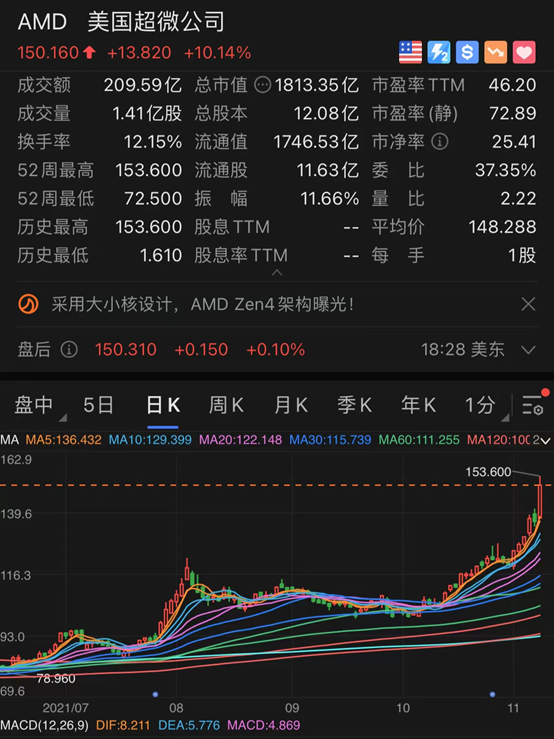554x739 pixels.
Task: Tap the 平均价 value 148.288
Action: pyautogui.click(x=502, y=227)
